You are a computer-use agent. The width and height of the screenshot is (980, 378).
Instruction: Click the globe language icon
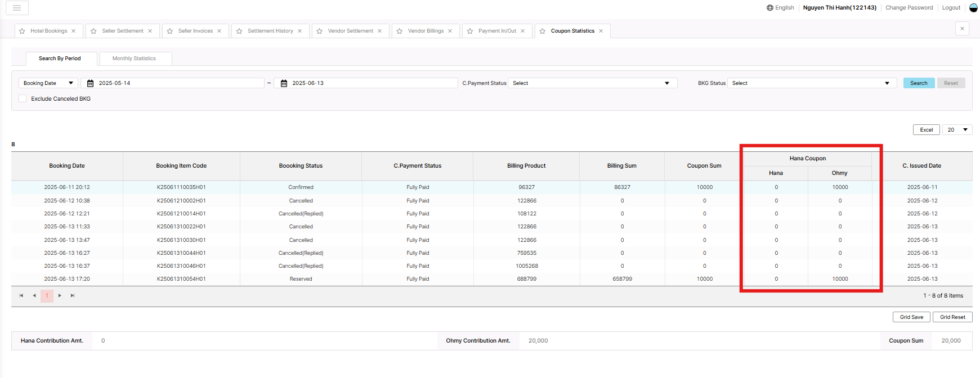[769, 8]
